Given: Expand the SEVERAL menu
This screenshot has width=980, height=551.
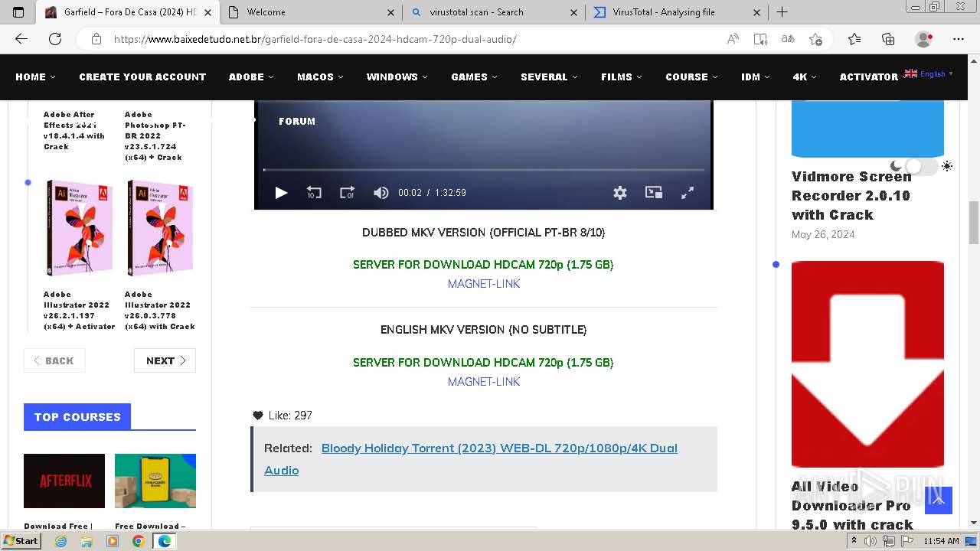Looking at the screenshot, I should [549, 77].
